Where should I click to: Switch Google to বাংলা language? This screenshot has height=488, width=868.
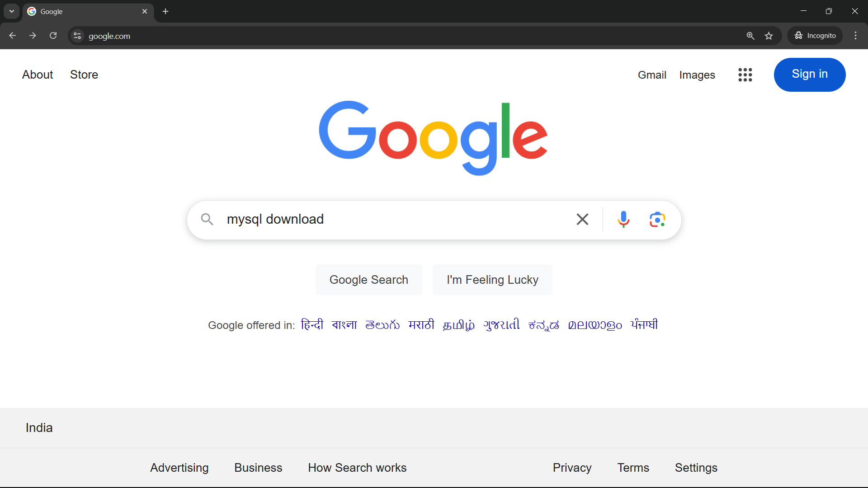pyautogui.click(x=344, y=325)
